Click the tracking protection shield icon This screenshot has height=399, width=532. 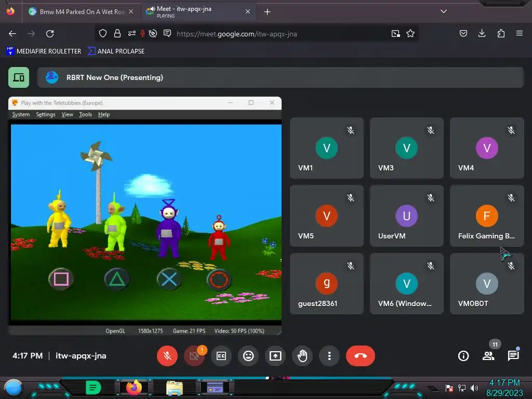pos(103,34)
